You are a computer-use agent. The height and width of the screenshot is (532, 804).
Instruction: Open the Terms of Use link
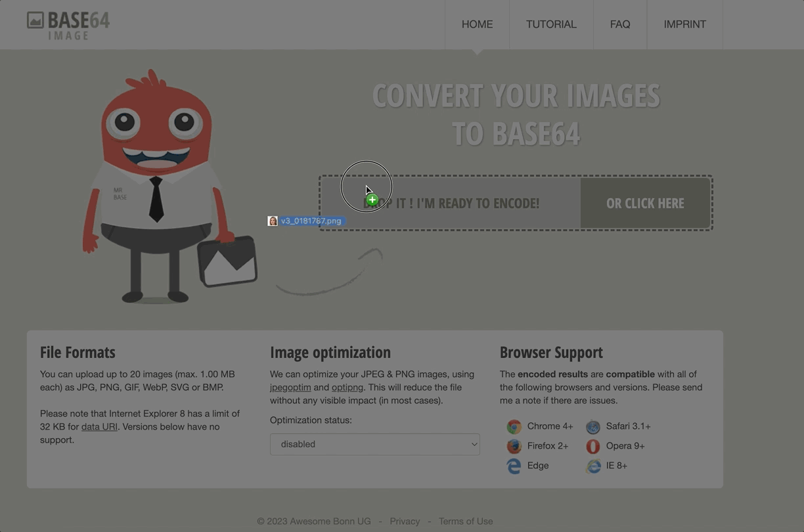466,521
